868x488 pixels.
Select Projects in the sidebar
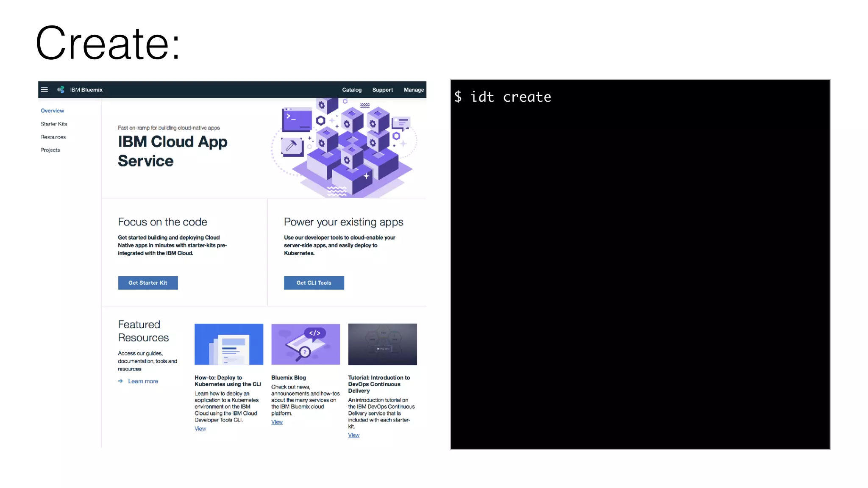pos(50,150)
